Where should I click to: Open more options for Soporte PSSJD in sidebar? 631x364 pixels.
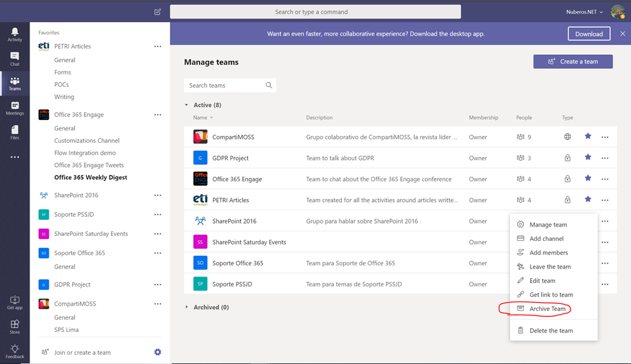tap(158, 214)
